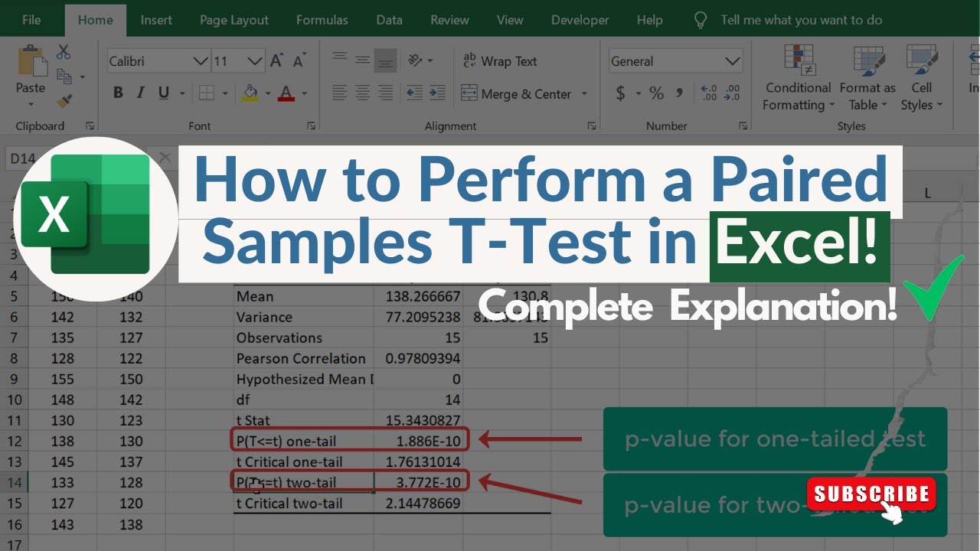Click the Cut scissors icon
Image resolution: width=980 pixels, height=551 pixels.
[x=64, y=52]
